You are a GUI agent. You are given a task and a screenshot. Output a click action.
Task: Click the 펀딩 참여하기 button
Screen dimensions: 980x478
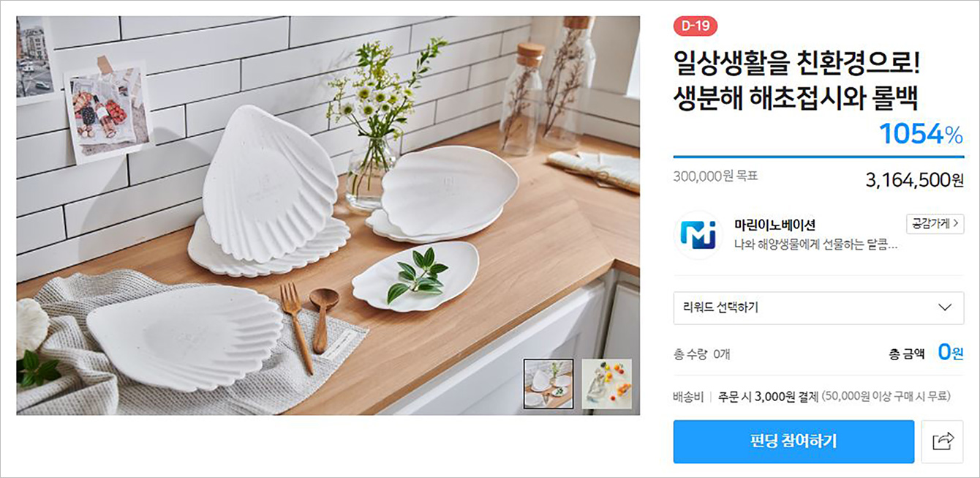pos(794,441)
